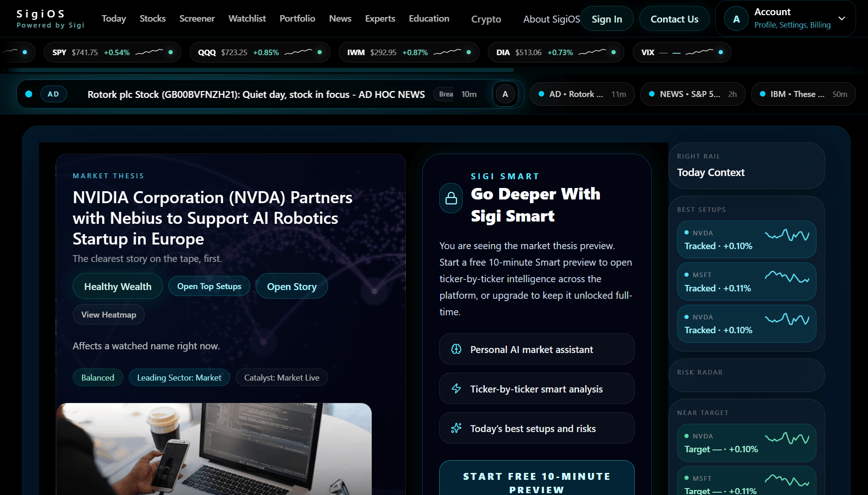Image resolution: width=868 pixels, height=495 pixels.
Task: Go to the Crypto section
Action: (x=486, y=19)
